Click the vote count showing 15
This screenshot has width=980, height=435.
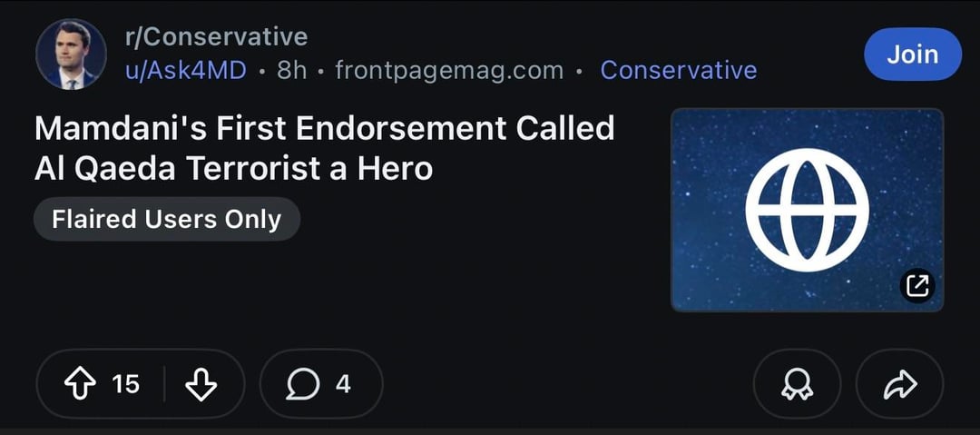[x=126, y=384]
